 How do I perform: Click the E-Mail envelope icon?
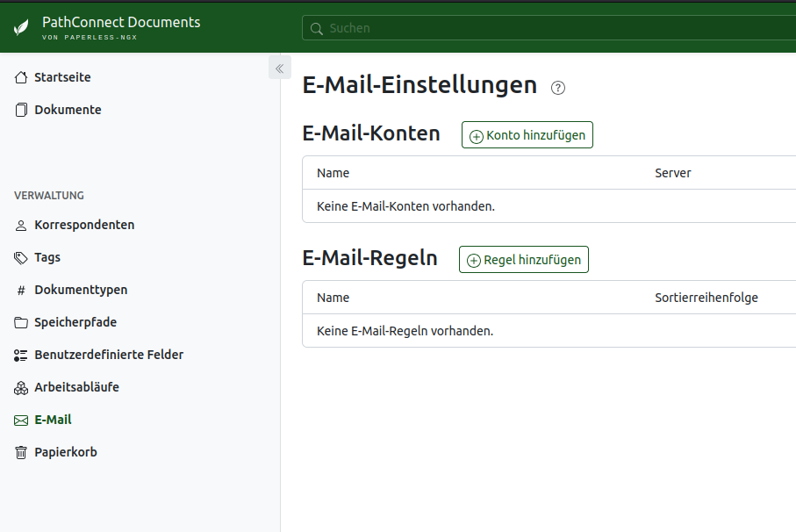19,420
